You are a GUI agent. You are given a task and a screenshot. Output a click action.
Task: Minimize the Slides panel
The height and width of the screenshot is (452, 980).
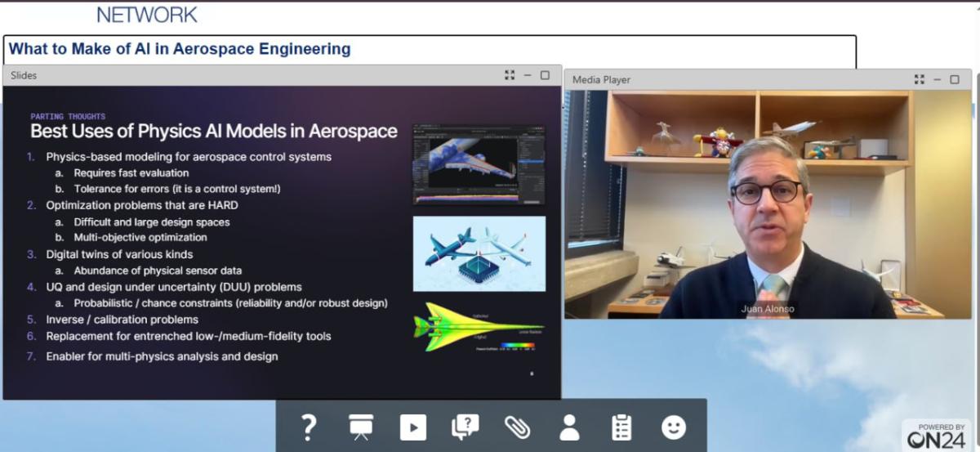click(x=528, y=75)
